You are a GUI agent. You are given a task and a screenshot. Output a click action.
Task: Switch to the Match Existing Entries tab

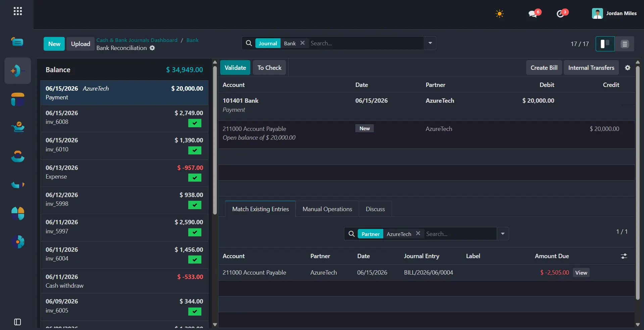click(x=260, y=209)
